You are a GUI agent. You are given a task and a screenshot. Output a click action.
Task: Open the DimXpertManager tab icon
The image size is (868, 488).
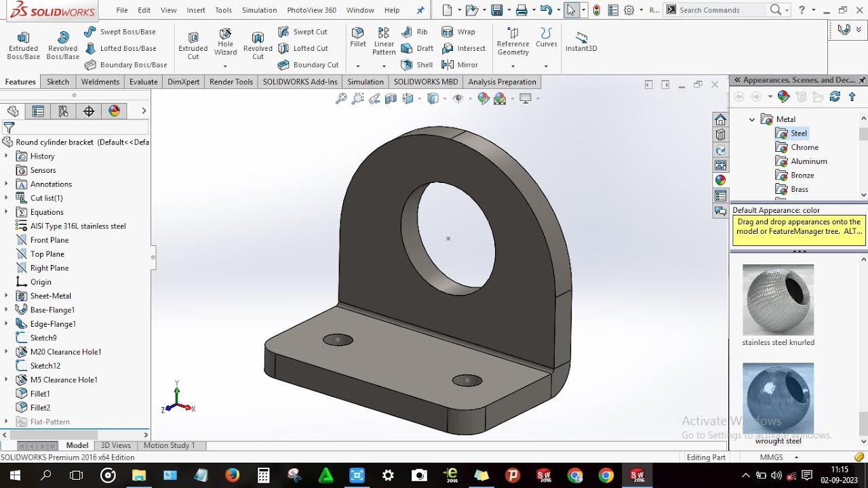pyautogui.click(x=89, y=111)
